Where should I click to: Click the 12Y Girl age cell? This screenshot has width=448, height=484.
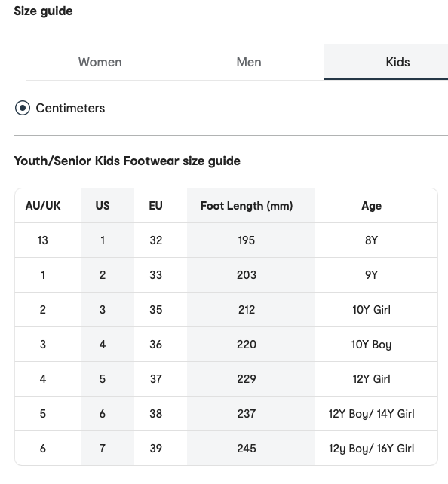(x=371, y=379)
